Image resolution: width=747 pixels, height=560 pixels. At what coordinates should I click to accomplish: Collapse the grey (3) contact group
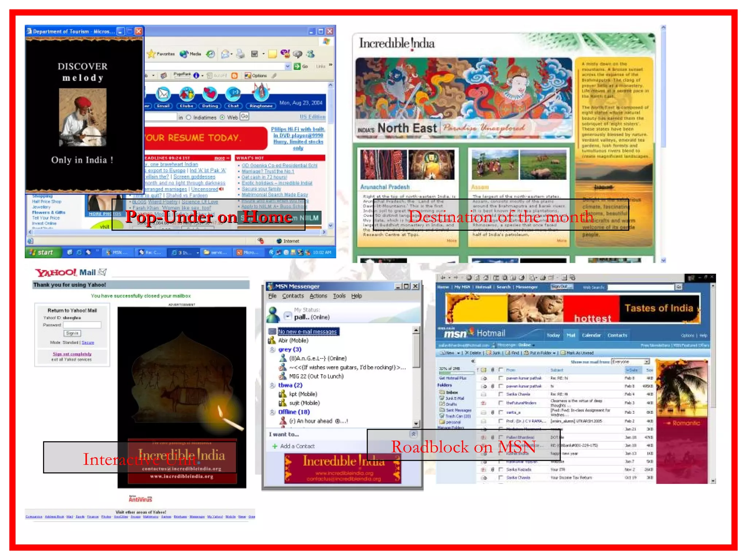(272, 350)
